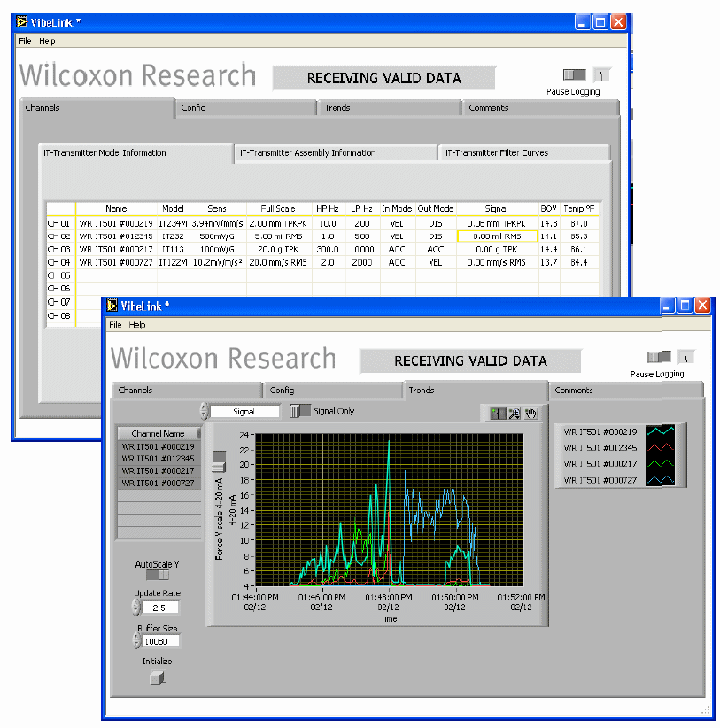Click the Buffer Size stepper arrows
This screenshot has height=728, width=720.
point(135,640)
